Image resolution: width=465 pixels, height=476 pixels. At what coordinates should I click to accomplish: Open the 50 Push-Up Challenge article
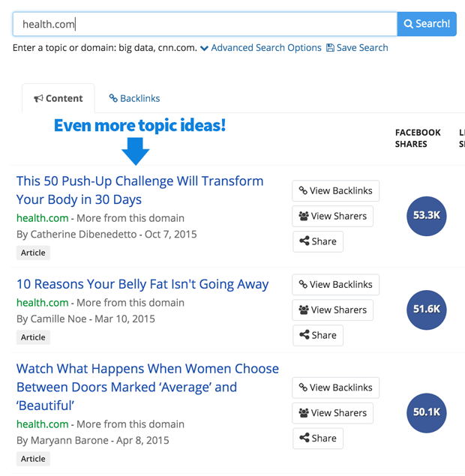[x=139, y=190]
